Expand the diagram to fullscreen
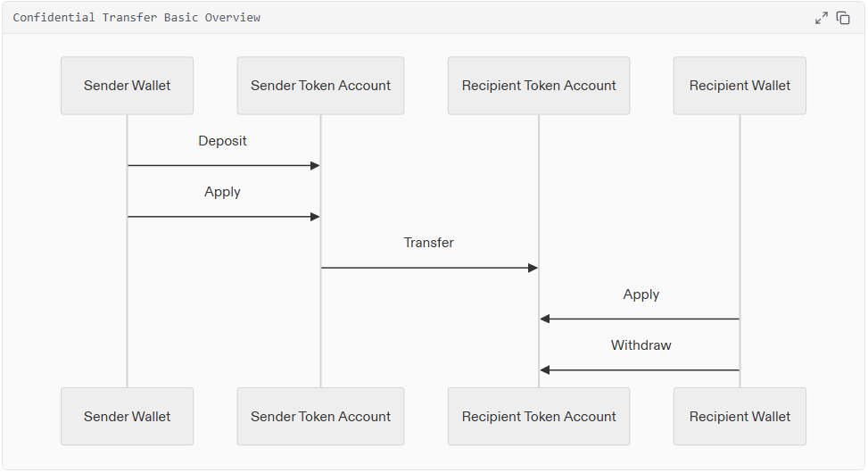Image resolution: width=868 pixels, height=473 pixels. tap(822, 18)
